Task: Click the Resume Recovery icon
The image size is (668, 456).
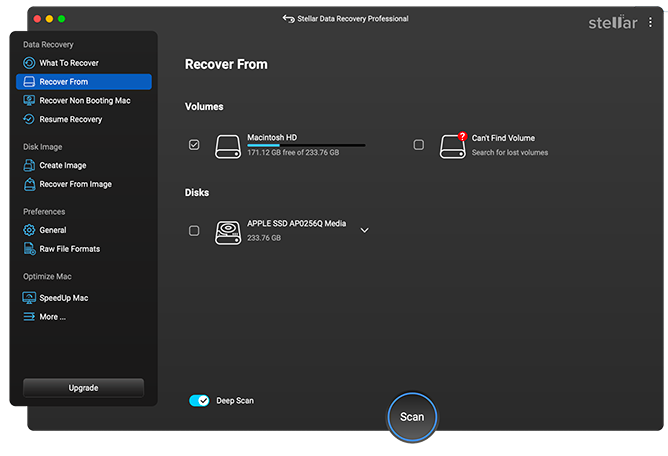Action: click(29, 120)
